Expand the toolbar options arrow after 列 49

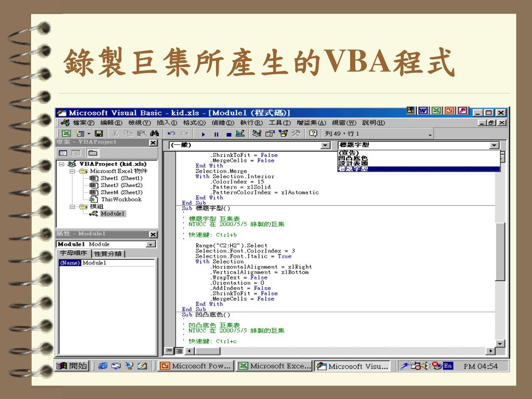[x=430, y=135]
